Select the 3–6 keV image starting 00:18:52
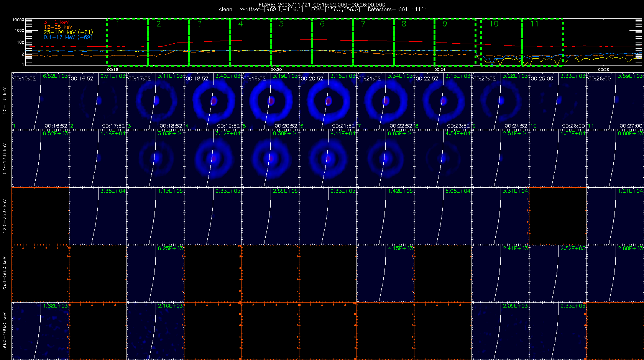 213,101
